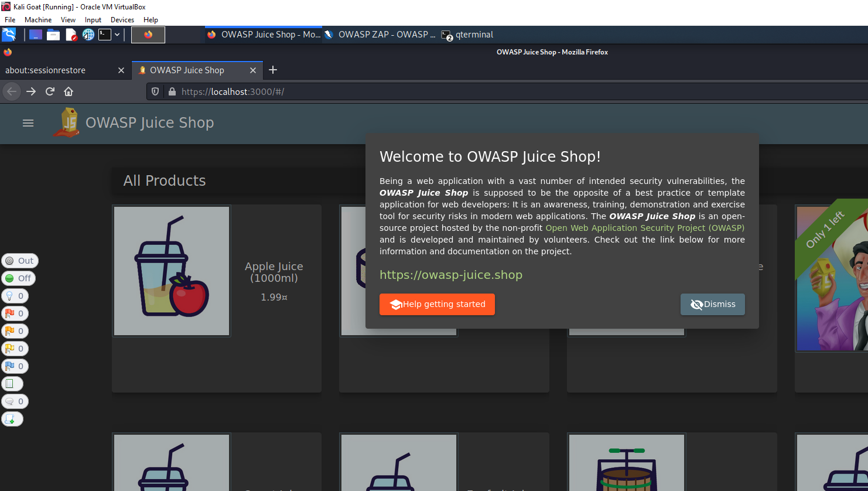Click ZAP HUD notebook icon
The width and height of the screenshot is (868, 491).
point(12,384)
